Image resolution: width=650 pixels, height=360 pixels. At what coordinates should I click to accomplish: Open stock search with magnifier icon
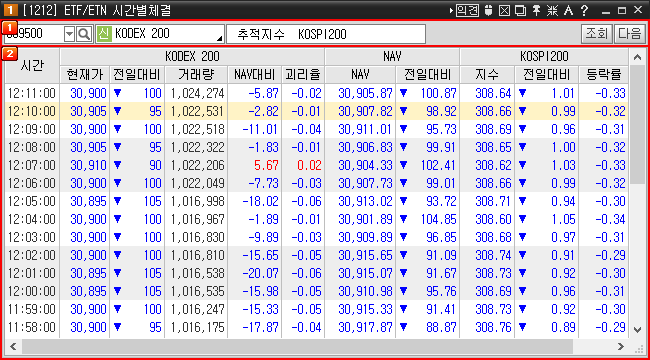click(x=84, y=34)
